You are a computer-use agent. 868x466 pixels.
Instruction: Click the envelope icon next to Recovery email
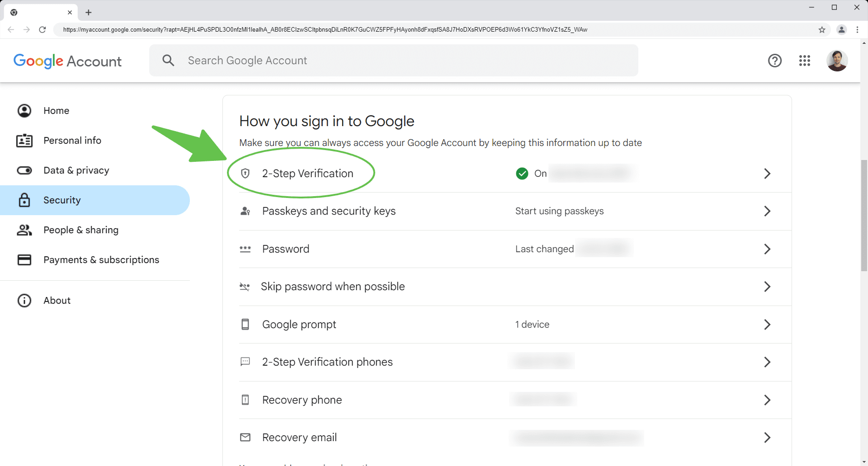point(245,437)
